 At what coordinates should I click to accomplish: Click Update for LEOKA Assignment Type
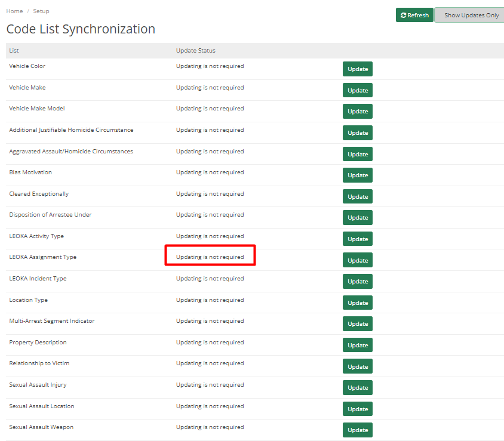(x=357, y=260)
